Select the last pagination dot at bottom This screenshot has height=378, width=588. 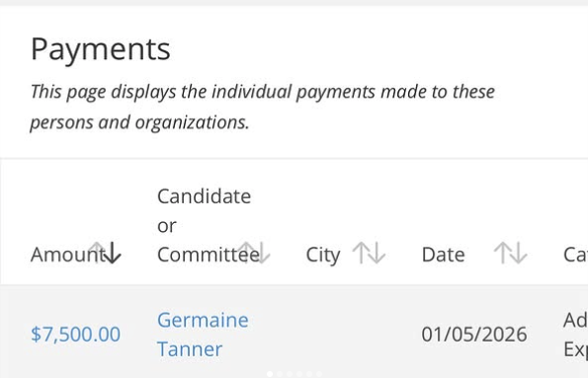319,374
